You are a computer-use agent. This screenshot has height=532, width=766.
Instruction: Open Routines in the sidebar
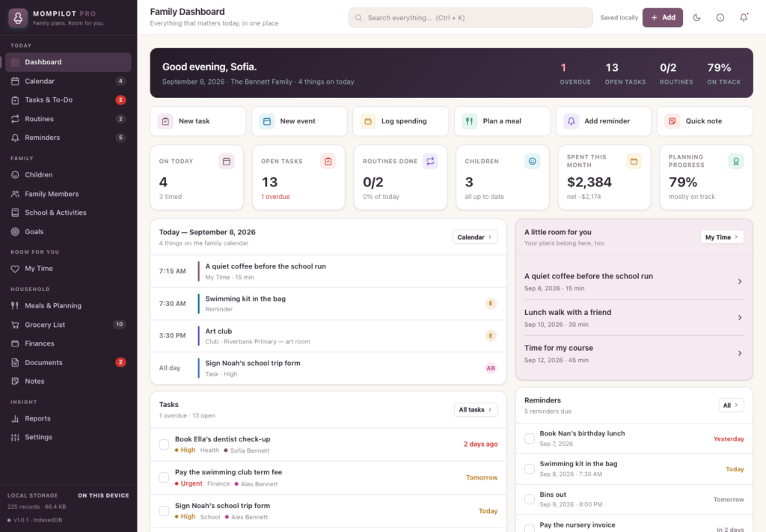pyautogui.click(x=68, y=119)
